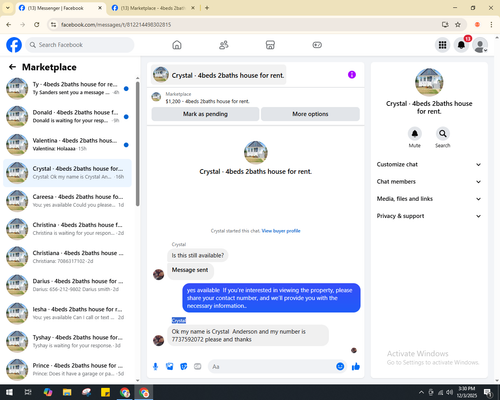Bookmark this page with star icon
Screen dimensions: 500x400
point(458,25)
